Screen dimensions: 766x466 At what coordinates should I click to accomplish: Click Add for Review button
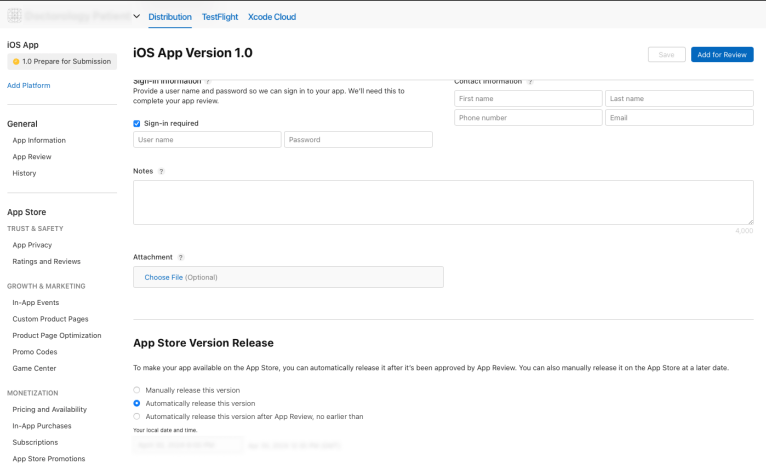722,55
